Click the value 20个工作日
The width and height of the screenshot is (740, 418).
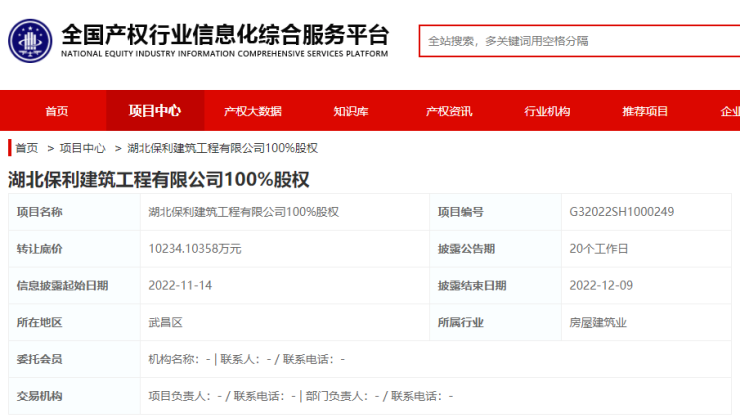(x=598, y=249)
